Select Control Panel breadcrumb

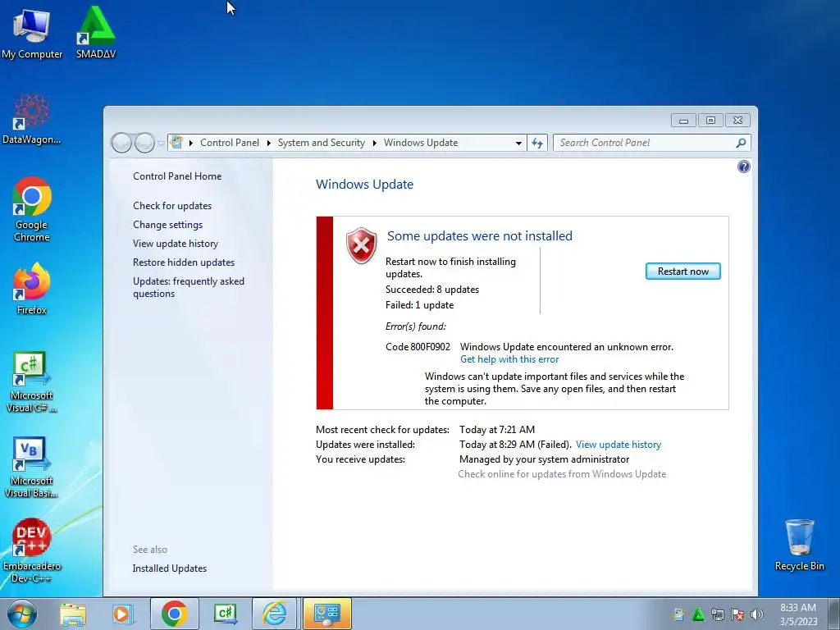[x=230, y=143]
